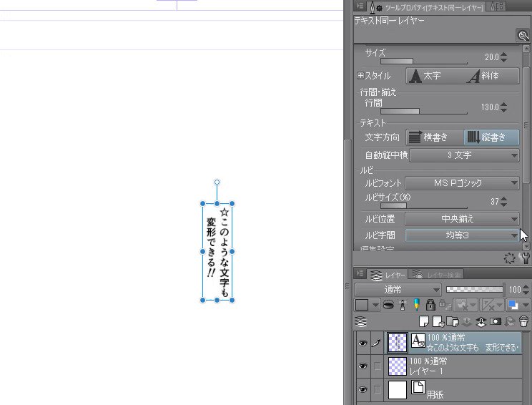Open the Tool Property panel menu icon
The image size is (532, 405).
click(x=360, y=6)
